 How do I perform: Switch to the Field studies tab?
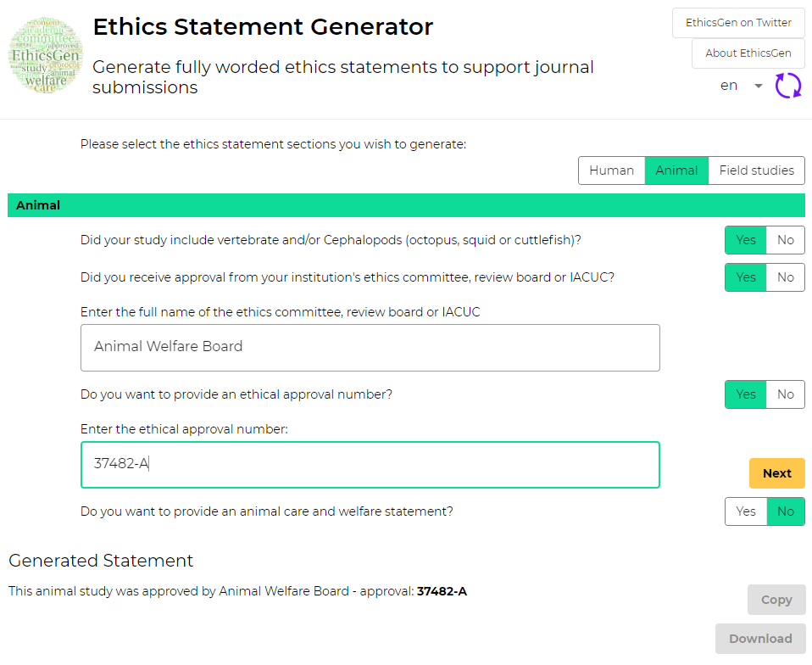tap(757, 170)
